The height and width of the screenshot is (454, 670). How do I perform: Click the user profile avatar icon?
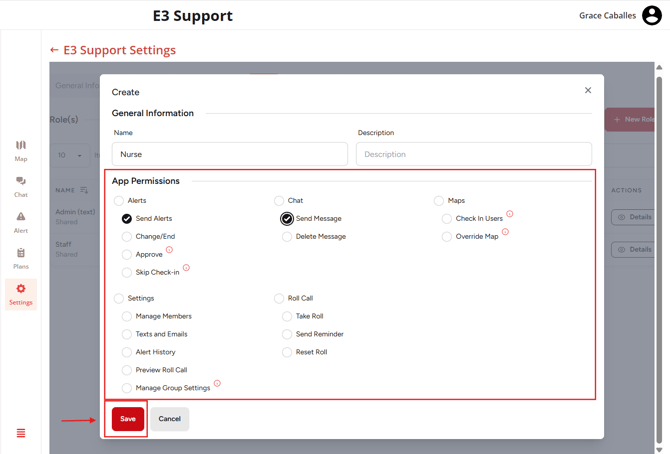(652, 16)
